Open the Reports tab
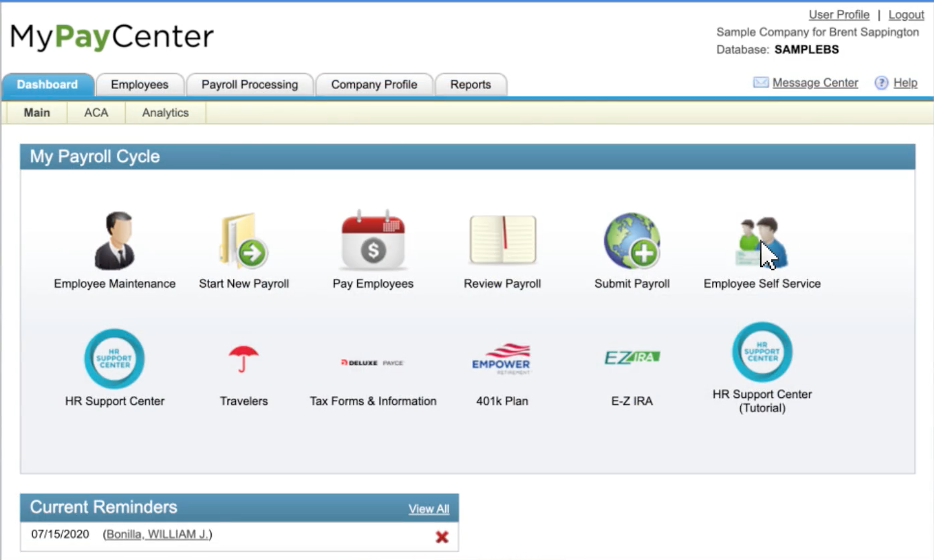 point(471,85)
